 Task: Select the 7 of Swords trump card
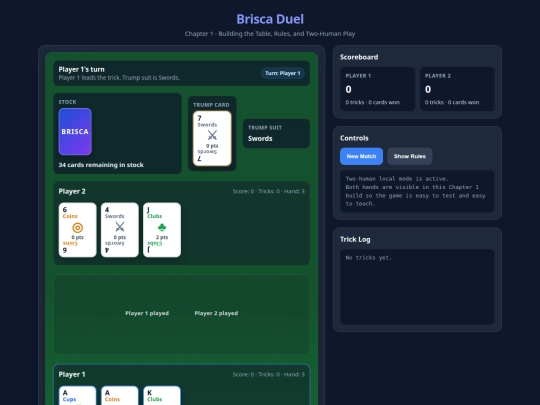(212, 138)
